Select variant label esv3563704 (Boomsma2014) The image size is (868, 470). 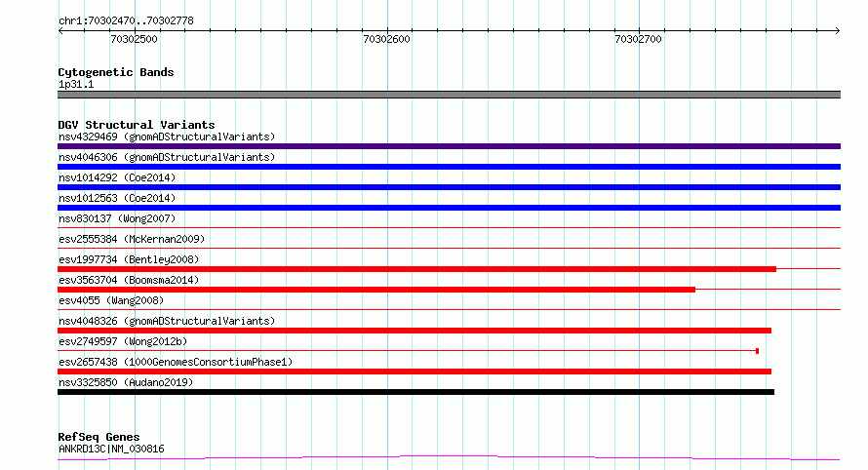(129, 280)
